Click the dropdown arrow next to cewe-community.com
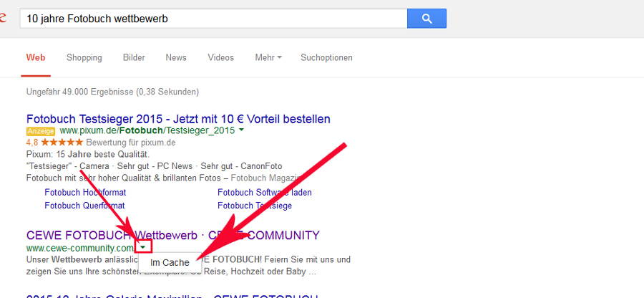Image resolution: width=644 pixels, height=298 pixels. (x=143, y=247)
